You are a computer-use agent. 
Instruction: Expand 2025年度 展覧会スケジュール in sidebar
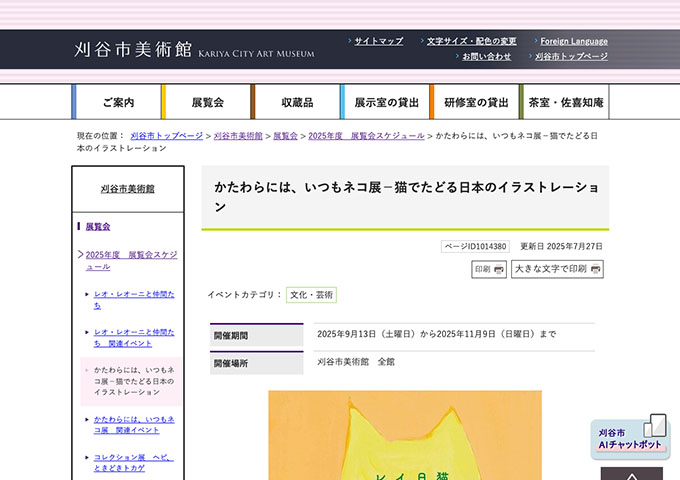coord(131,261)
